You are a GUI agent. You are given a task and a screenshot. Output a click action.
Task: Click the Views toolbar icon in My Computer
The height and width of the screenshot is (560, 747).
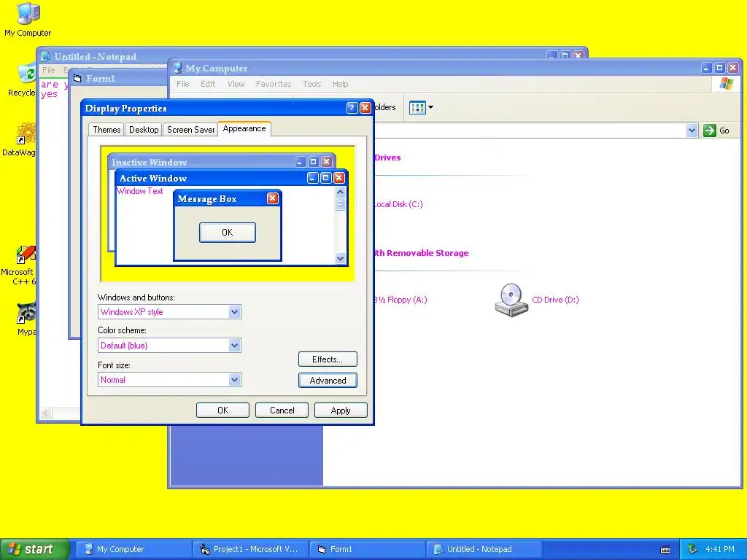pyautogui.click(x=417, y=108)
